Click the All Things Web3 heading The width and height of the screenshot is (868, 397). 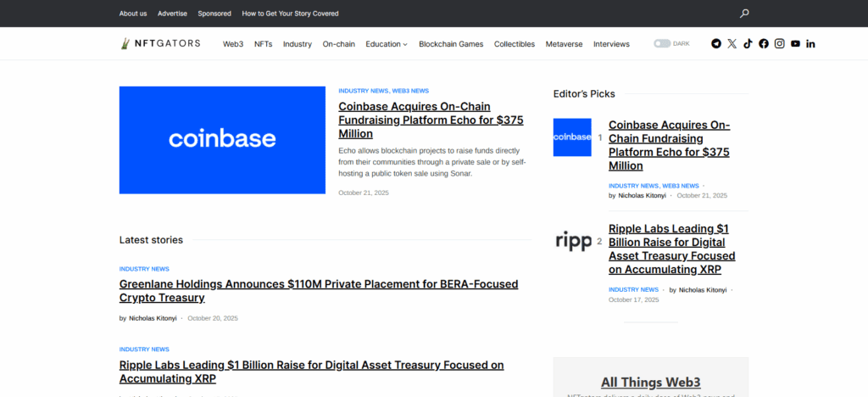[x=650, y=382]
